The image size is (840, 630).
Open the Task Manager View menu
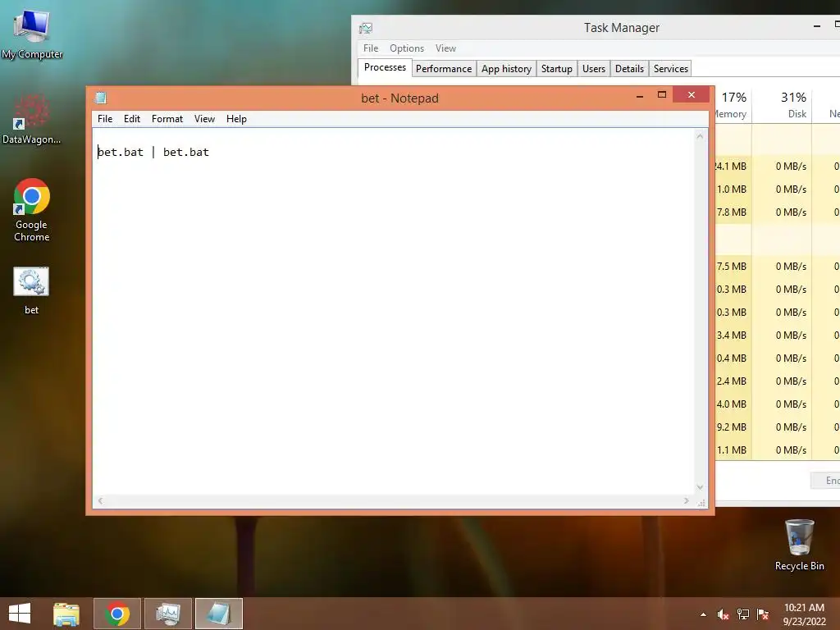[445, 48]
